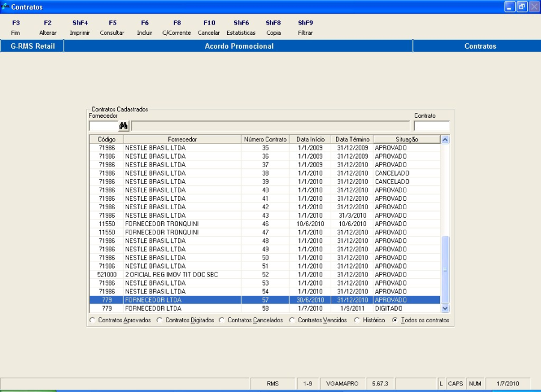Click the list scrollbar up arrow
The image size is (541, 392).
[x=445, y=139]
